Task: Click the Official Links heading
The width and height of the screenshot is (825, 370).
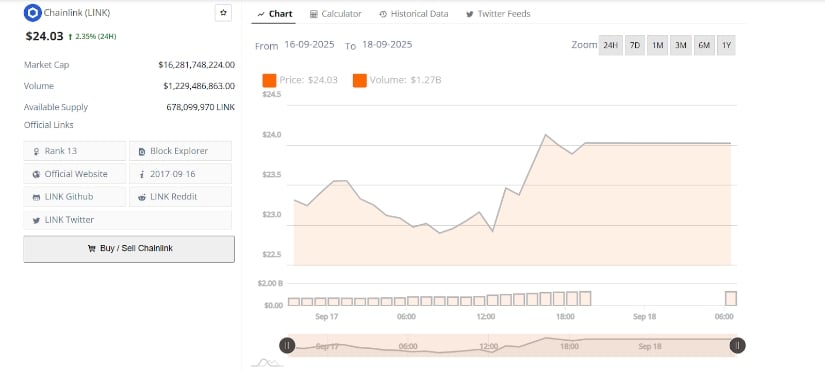Action: 48,125
